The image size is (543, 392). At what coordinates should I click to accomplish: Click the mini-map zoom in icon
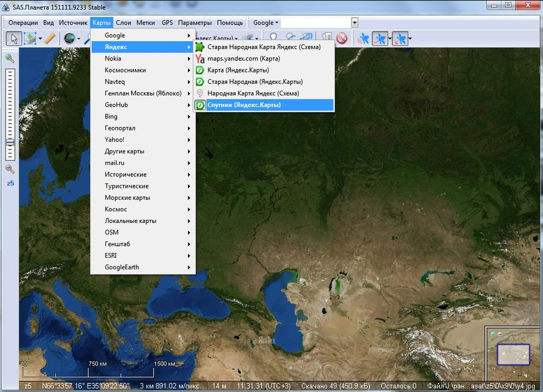pos(493,334)
